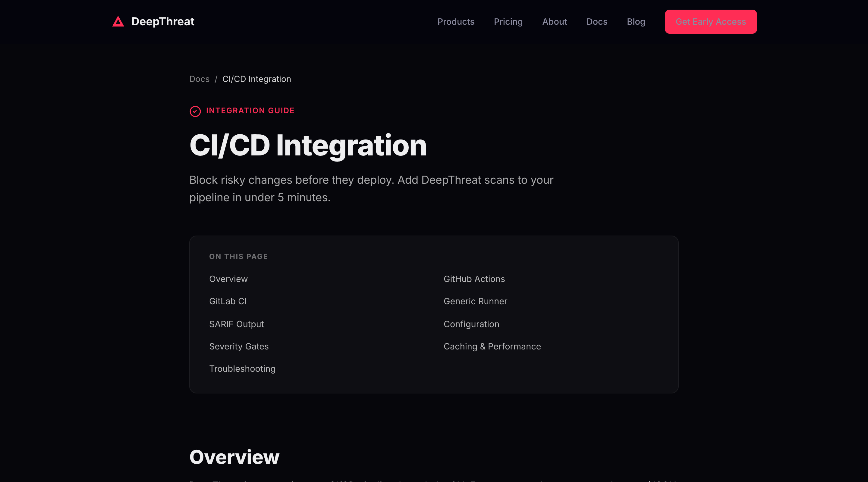Go to the Pricing page
The image size is (868, 482).
click(x=508, y=22)
